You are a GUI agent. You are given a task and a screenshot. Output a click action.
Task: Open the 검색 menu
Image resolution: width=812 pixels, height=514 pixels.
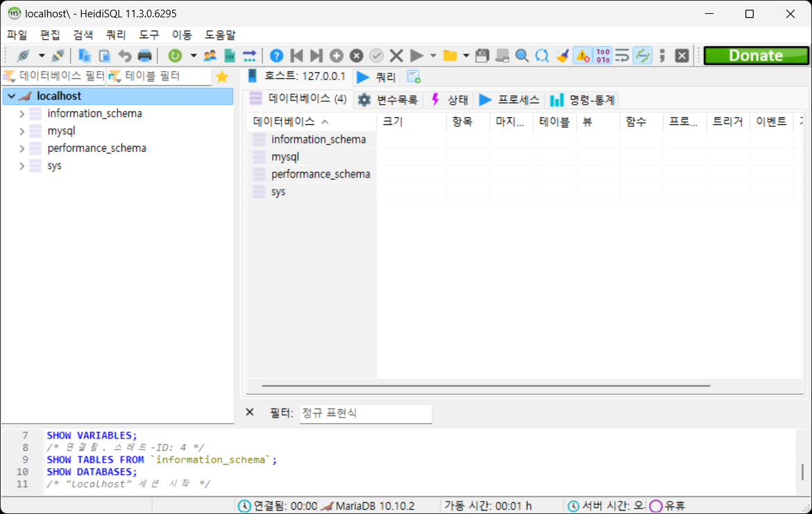(83, 35)
